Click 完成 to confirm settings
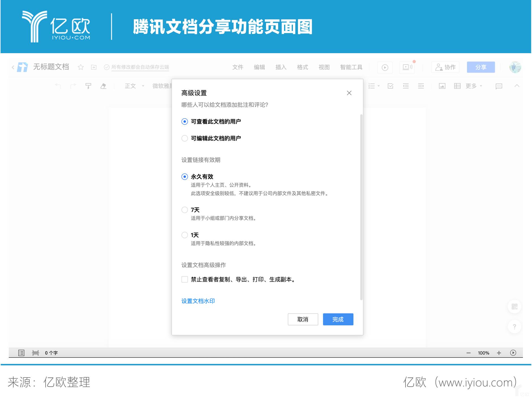Screen dimensions: 532x399 [338, 319]
